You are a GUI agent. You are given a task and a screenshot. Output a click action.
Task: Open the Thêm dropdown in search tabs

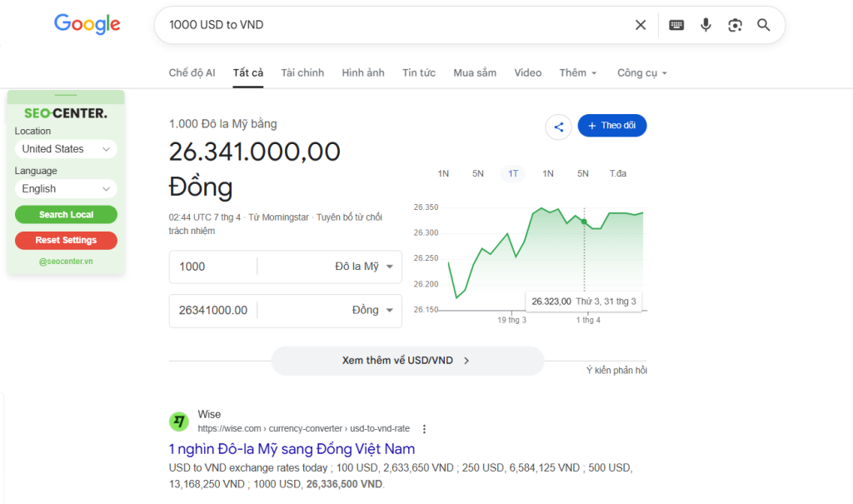point(577,72)
